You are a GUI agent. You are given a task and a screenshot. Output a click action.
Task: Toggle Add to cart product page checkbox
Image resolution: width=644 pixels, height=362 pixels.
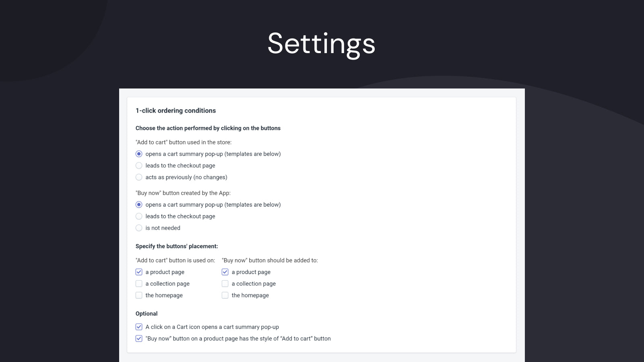[139, 272]
